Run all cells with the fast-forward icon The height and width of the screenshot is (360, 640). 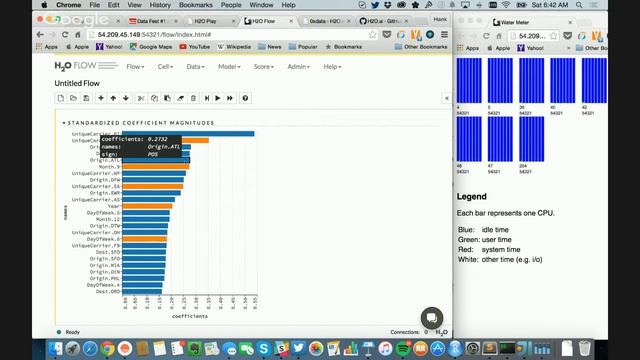pyautogui.click(x=230, y=98)
